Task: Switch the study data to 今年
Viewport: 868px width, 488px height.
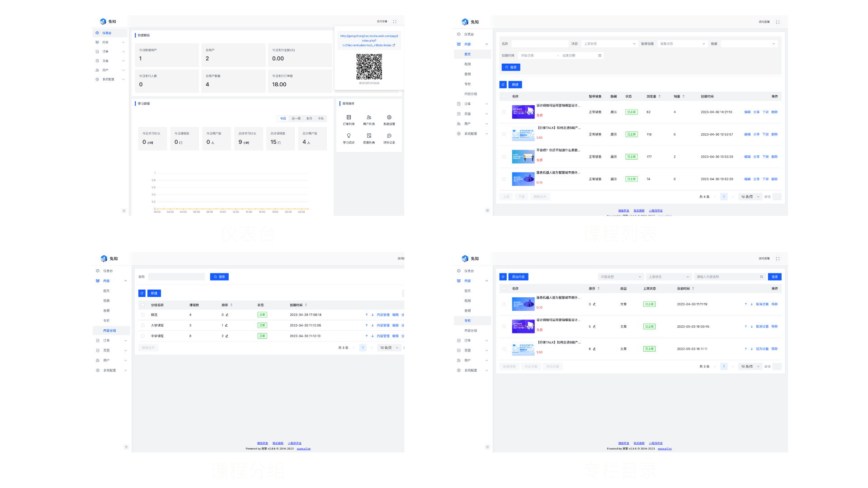Action: 321,118
